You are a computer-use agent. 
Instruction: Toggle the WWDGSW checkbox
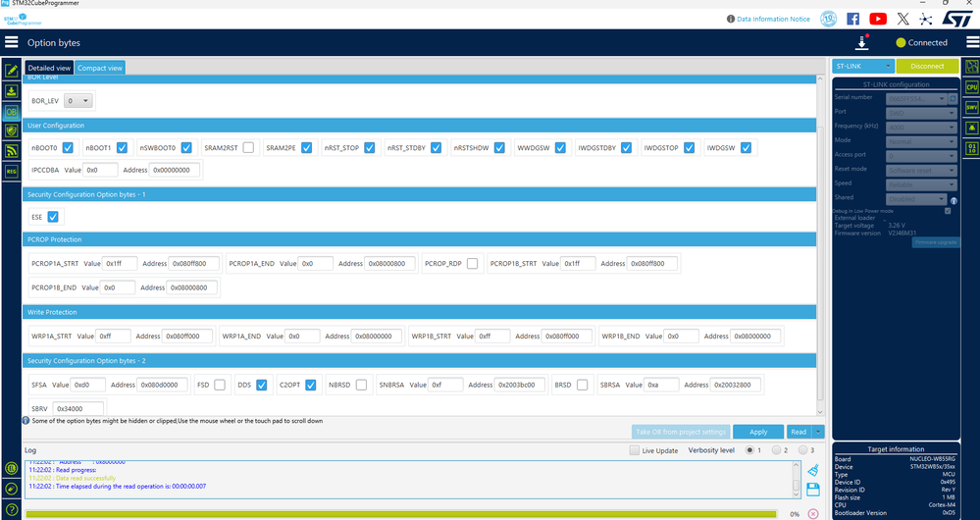560,147
